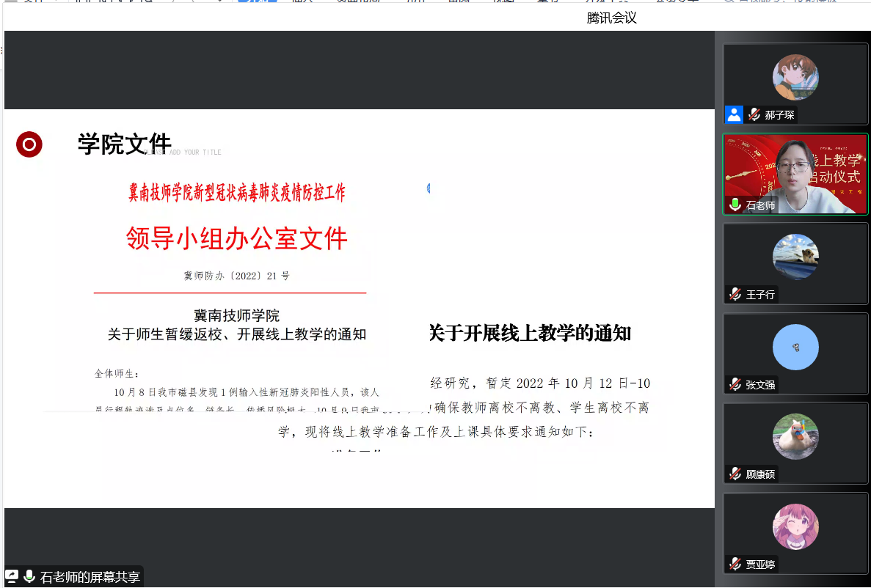The image size is (871, 588).
Task: Click the host icon beside 郝子琛
Action: pos(734,114)
